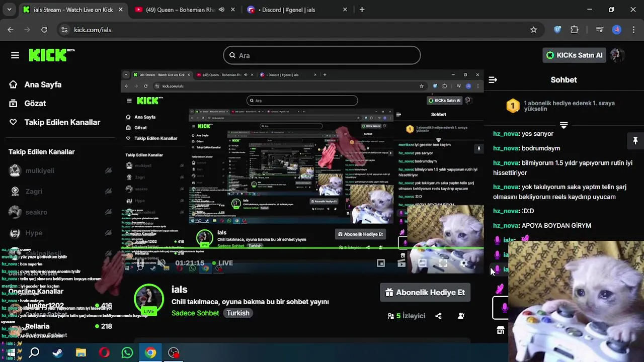Toggle notifications for Hype channel

(108, 233)
